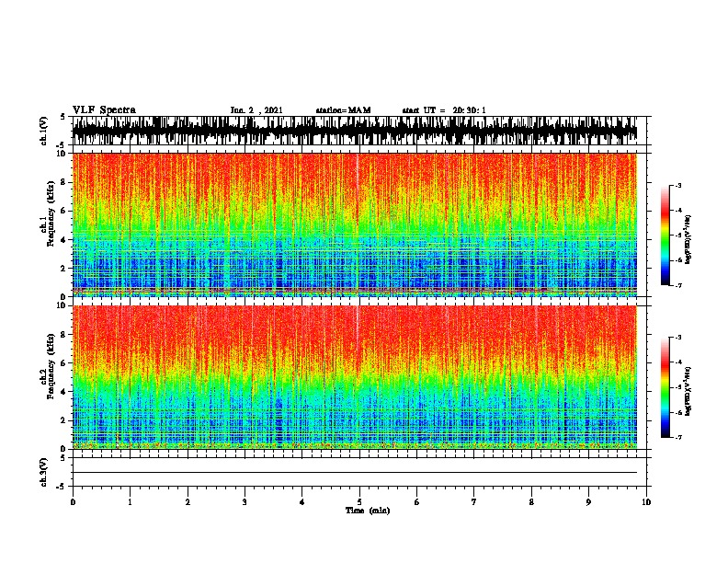Click the 'ch.2 Frequency (kHz)' axis label

pyautogui.click(x=47, y=366)
